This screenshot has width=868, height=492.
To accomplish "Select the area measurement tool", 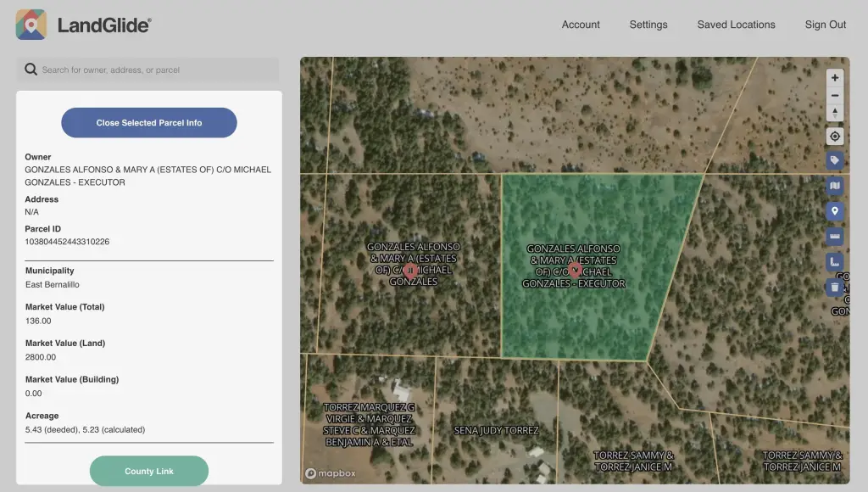I will point(835,262).
